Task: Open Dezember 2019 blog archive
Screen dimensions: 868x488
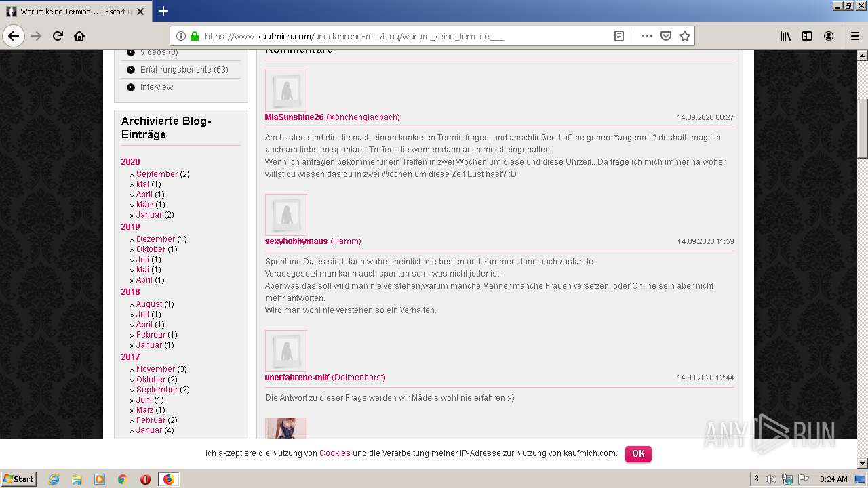Action: pos(155,239)
